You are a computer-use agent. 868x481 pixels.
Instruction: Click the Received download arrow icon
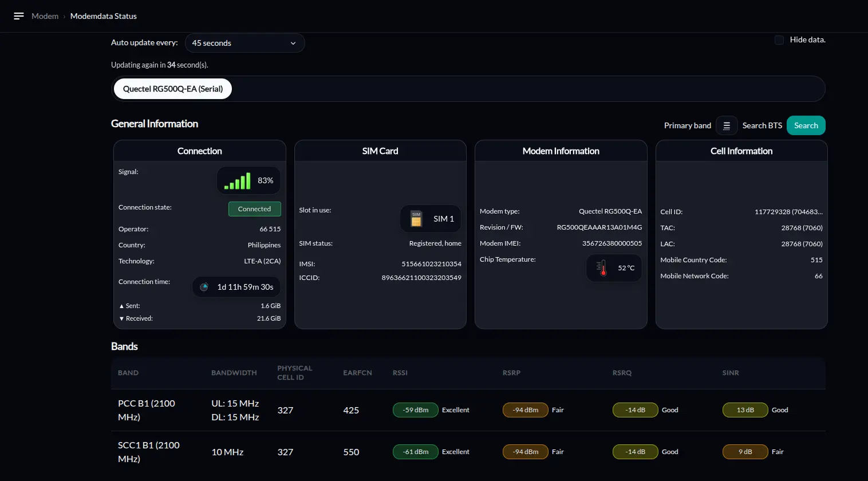tap(121, 319)
